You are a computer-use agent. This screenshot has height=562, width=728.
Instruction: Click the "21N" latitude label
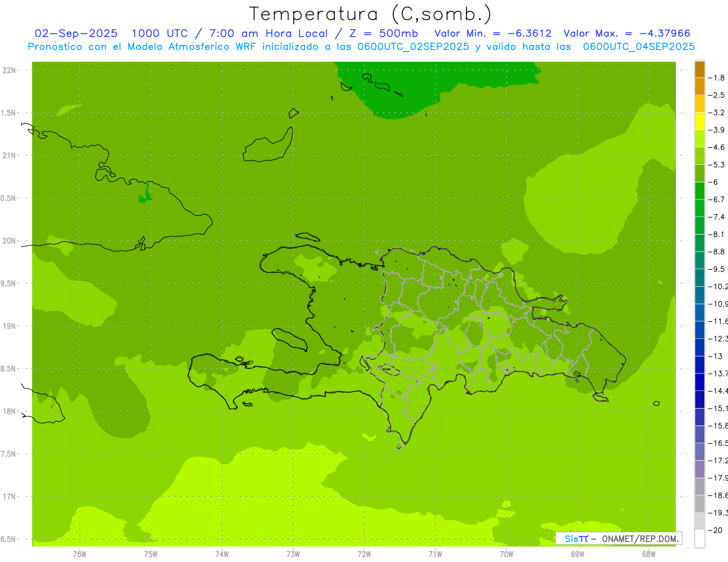9,155
